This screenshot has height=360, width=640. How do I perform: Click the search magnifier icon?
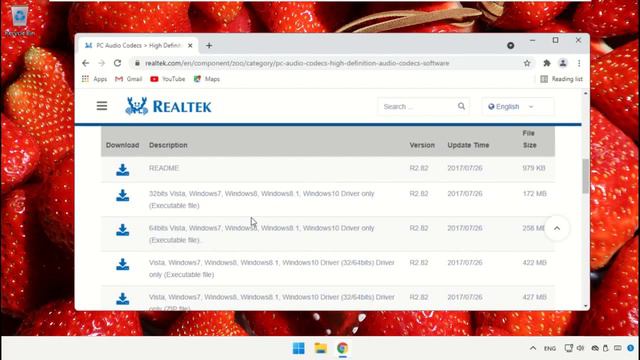tap(461, 106)
